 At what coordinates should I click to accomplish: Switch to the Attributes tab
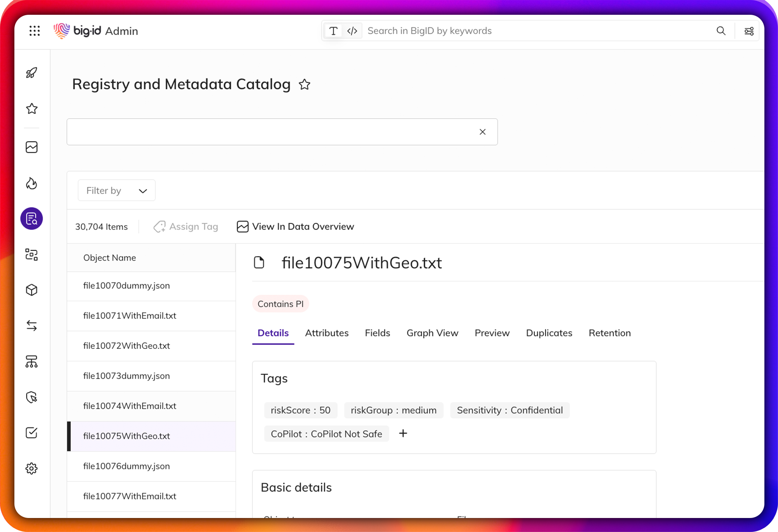(326, 333)
